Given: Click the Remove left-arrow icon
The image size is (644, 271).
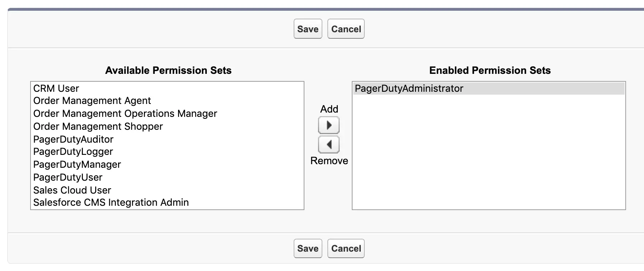Looking at the screenshot, I should (329, 145).
